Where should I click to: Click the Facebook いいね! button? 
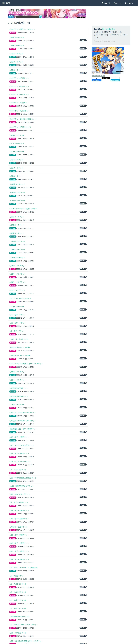click(x=96, y=80)
